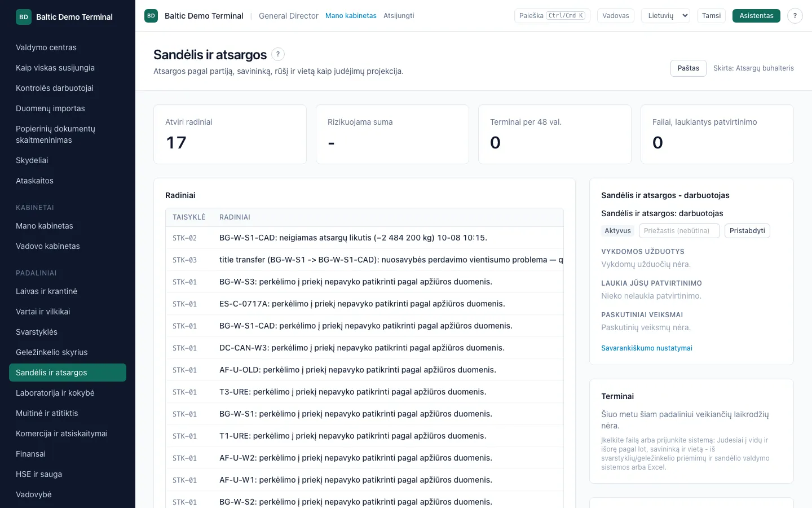Select Geležinkelio skyrius in the sidebar

pos(68,352)
